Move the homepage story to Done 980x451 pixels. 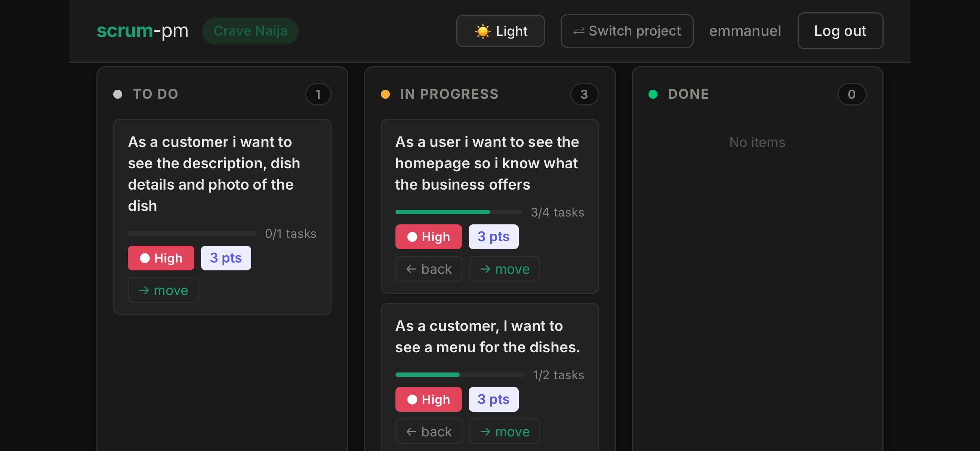tap(505, 269)
